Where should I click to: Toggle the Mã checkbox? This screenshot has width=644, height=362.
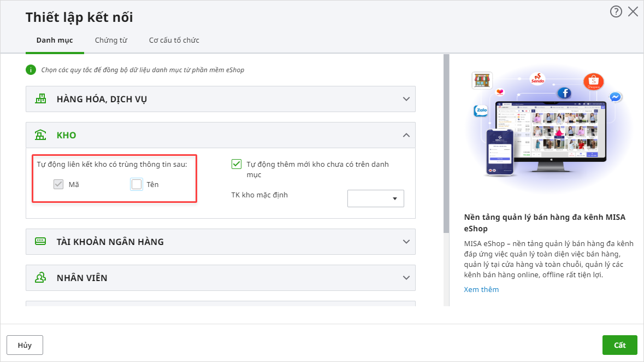click(x=58, y=184)
